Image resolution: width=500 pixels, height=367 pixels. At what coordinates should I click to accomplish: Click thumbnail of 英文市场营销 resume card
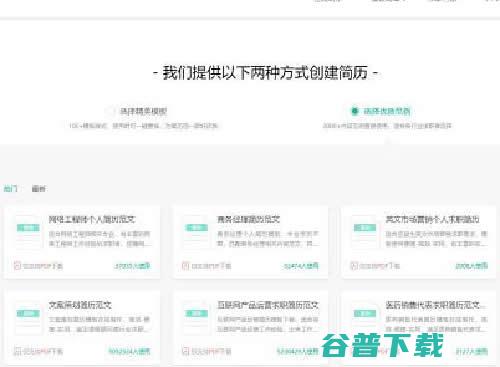pos(365,231)
